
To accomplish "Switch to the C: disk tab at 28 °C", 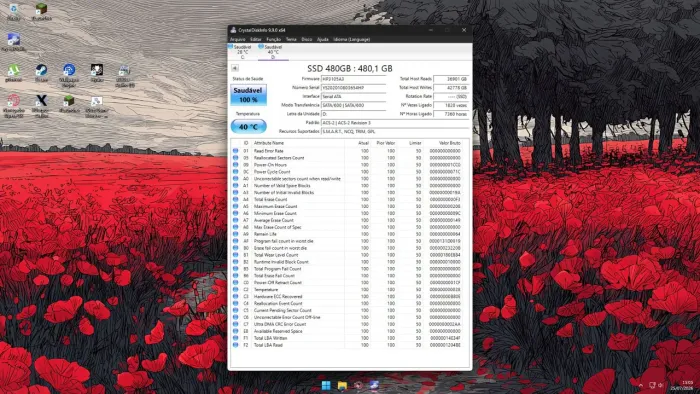I will (242, 52).
